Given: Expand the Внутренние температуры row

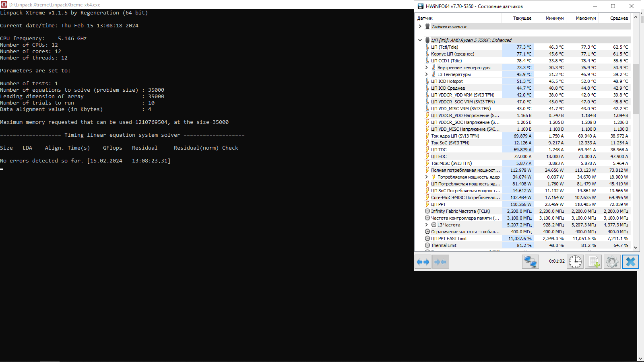Looking at the screenshot, I should 427,68.
